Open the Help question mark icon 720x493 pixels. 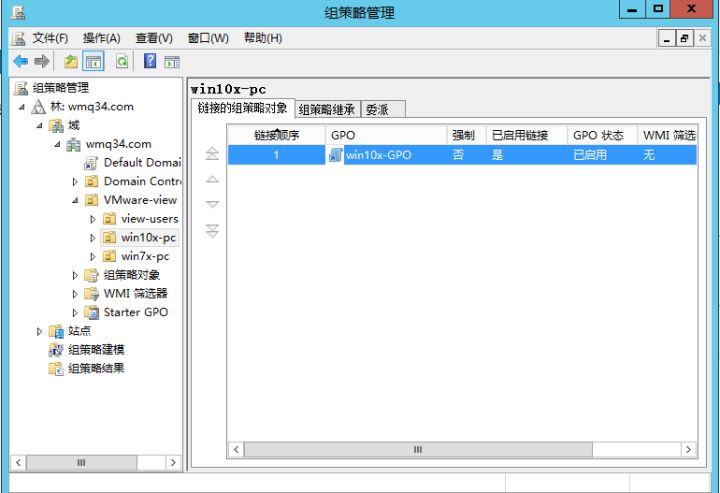coord(150,61)
